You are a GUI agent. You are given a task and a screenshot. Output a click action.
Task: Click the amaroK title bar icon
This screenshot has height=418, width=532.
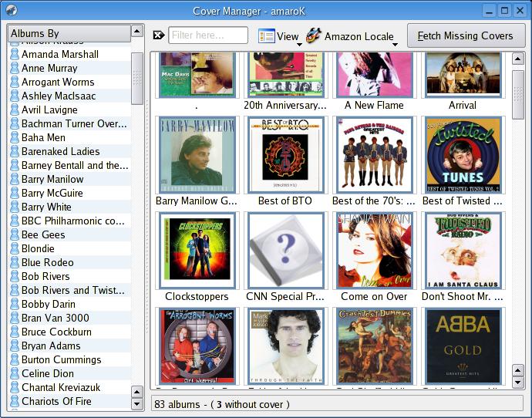[11, 10]
